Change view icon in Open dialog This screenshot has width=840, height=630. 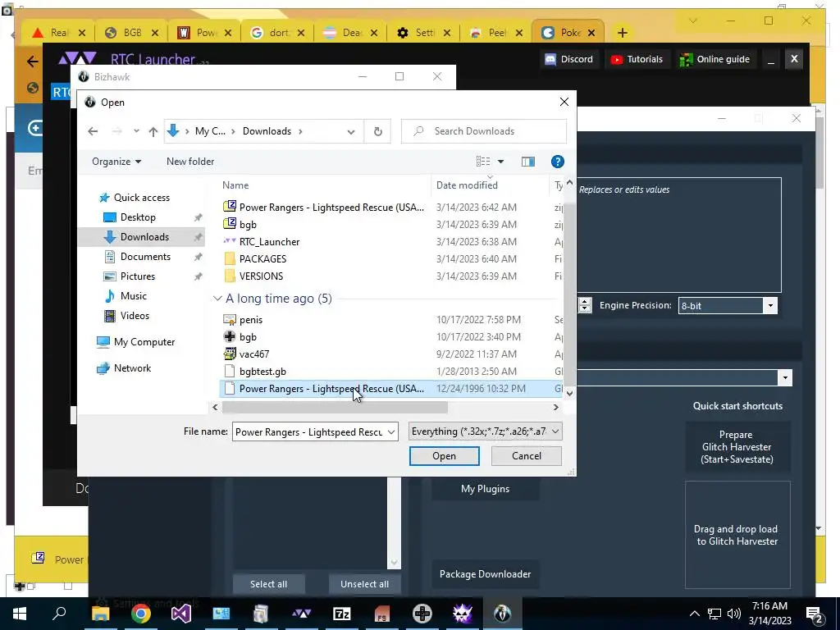[482, 162]
